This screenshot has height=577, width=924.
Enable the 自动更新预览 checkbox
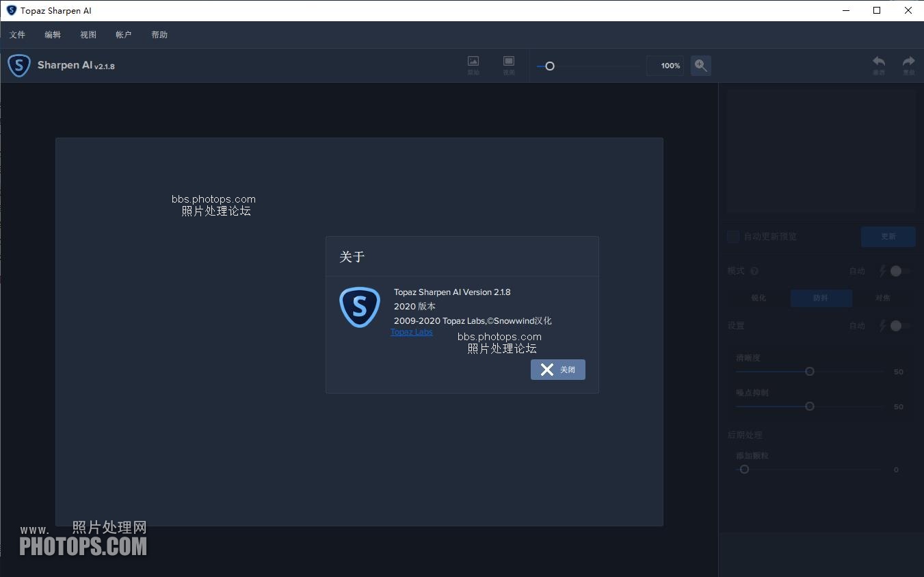pyautogui.click(x=733, y=236)
